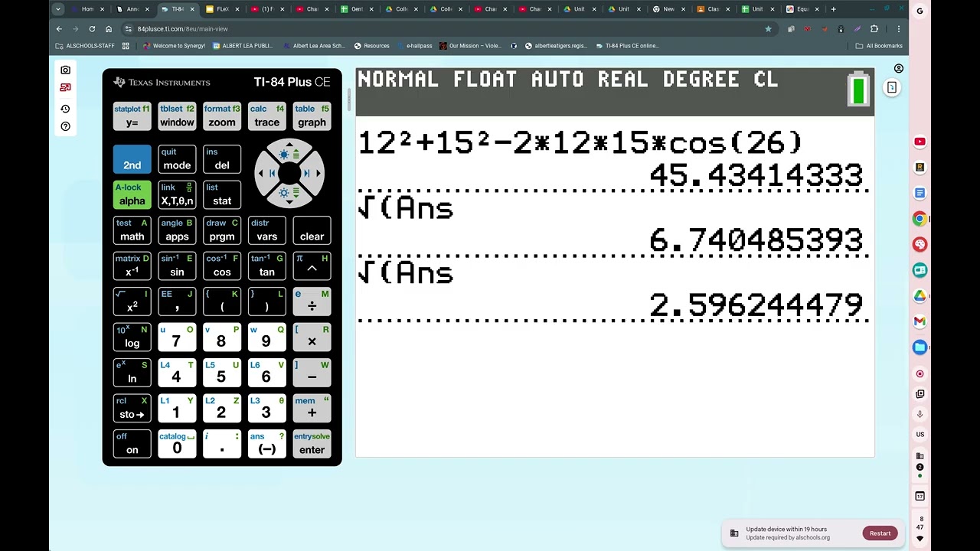
Task: Click the sin key
Action: click(x=177, y=266)
